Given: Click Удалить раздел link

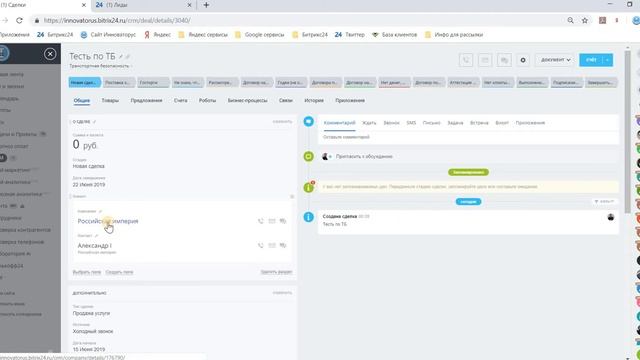Looking at the screenshot, I should pyautogui.click(x=276, y=272).
